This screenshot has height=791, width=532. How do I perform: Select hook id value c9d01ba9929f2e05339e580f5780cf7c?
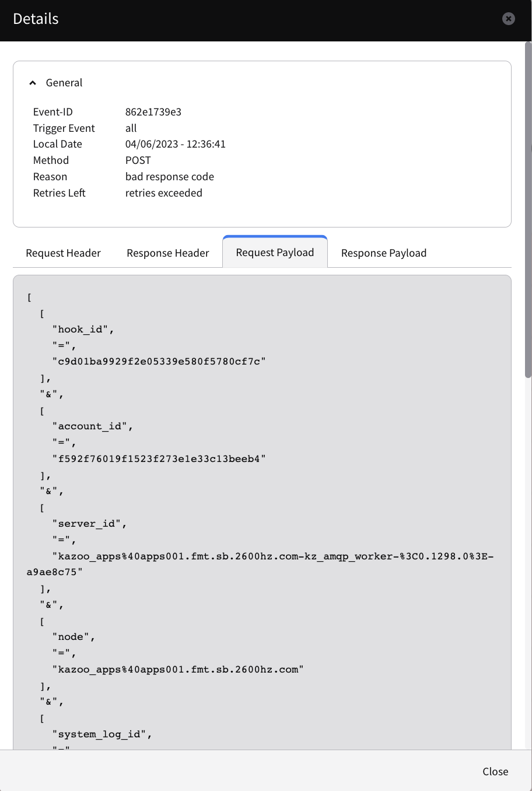coord(159,362)
